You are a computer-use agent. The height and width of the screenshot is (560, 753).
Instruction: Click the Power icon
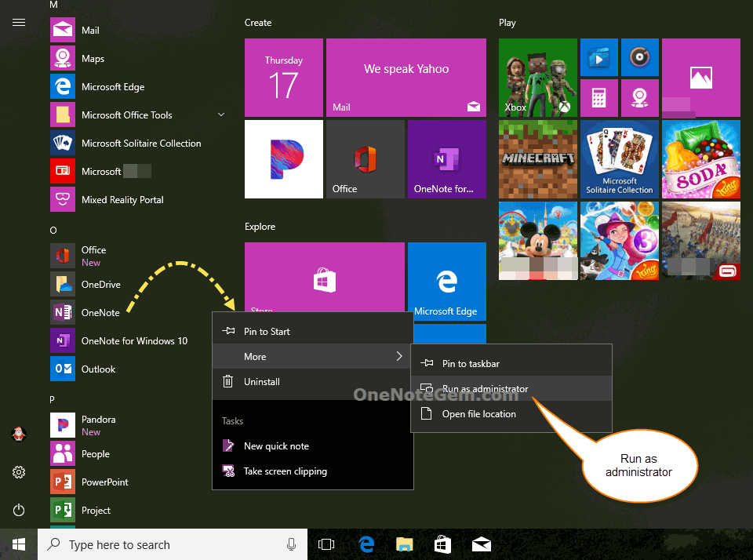coord(19,510)
